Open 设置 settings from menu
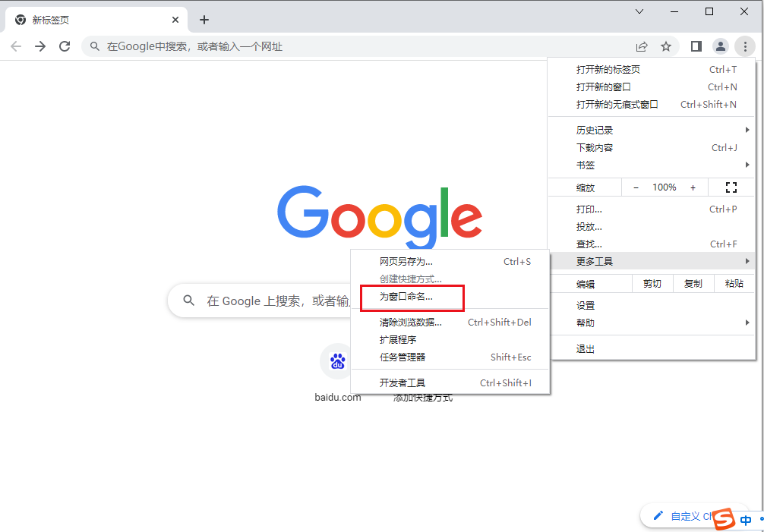The height and width of the screenshot is (532, 764). (652, 305)
